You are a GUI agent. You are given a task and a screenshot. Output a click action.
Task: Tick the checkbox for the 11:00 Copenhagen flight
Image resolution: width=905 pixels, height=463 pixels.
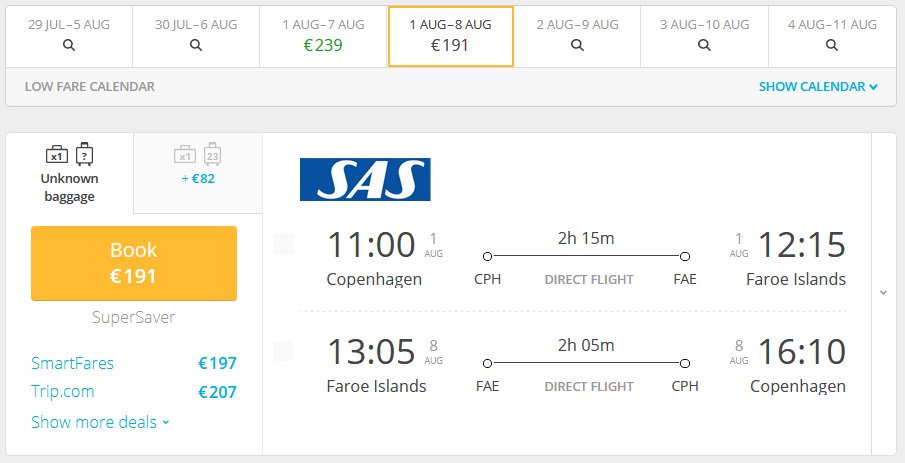[x=283, y=244]
